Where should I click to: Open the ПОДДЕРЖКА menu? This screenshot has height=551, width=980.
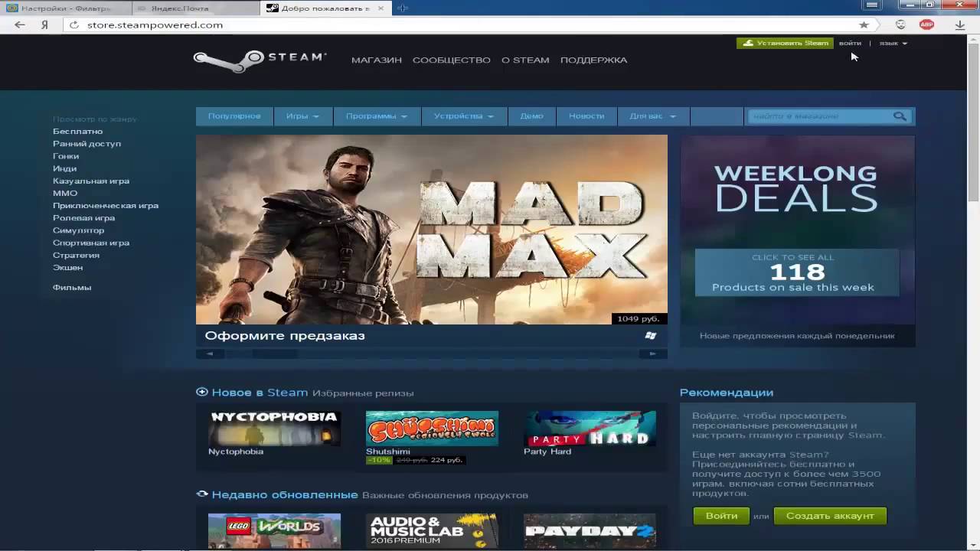coord(593,60)
